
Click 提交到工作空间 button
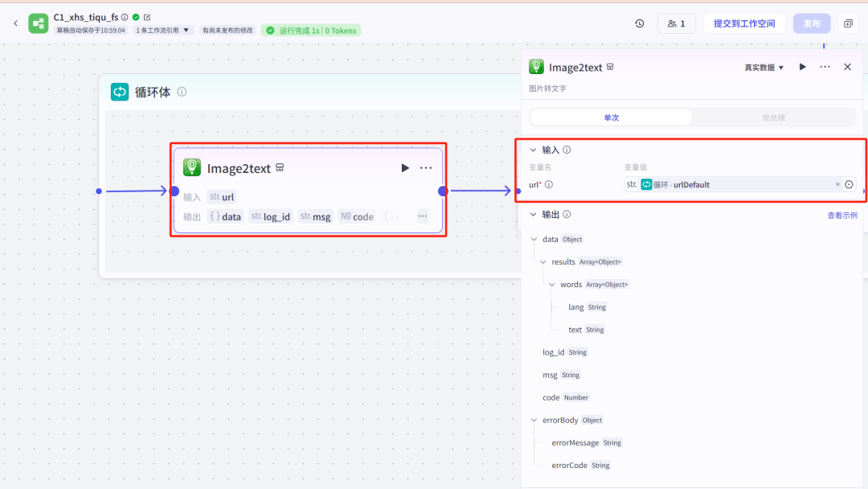coord(744,23)
